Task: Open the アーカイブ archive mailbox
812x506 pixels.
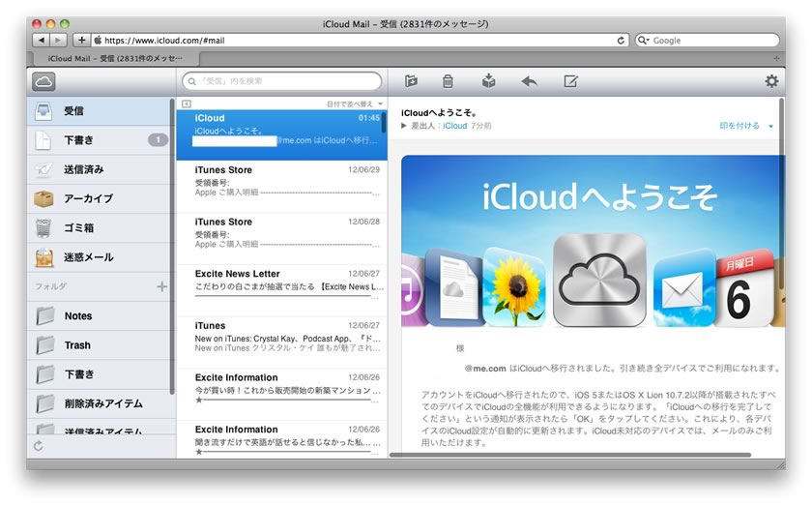Action: coord(99,198)
